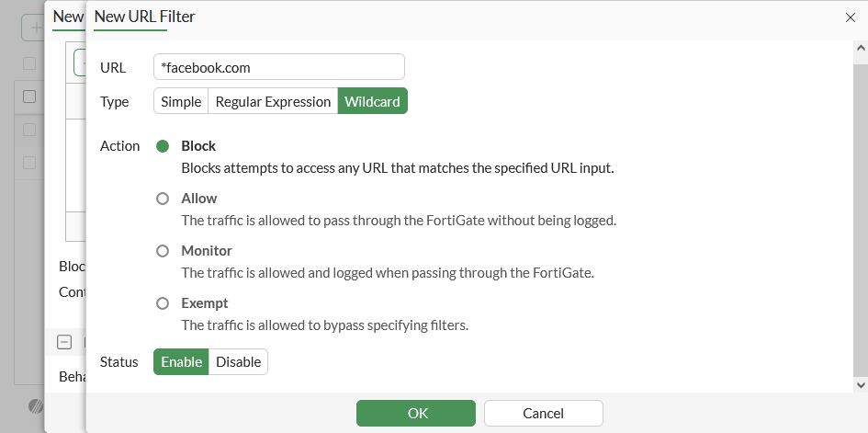Image resolution: width=868 pixels, height=433 pixels.
Task: Select the Block action radio button
Action: (163, 146)
